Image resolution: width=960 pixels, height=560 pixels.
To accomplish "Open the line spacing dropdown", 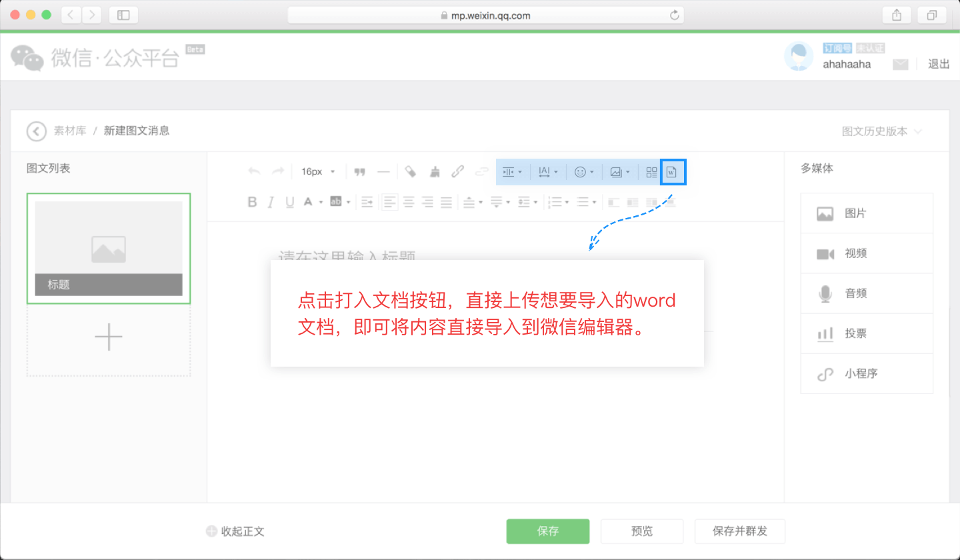I will (x=527, y=201).
